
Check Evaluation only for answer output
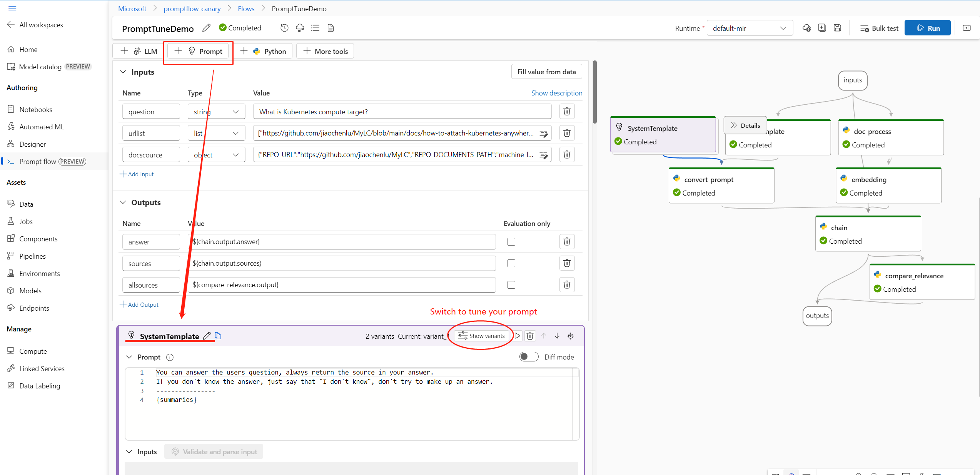511,242
